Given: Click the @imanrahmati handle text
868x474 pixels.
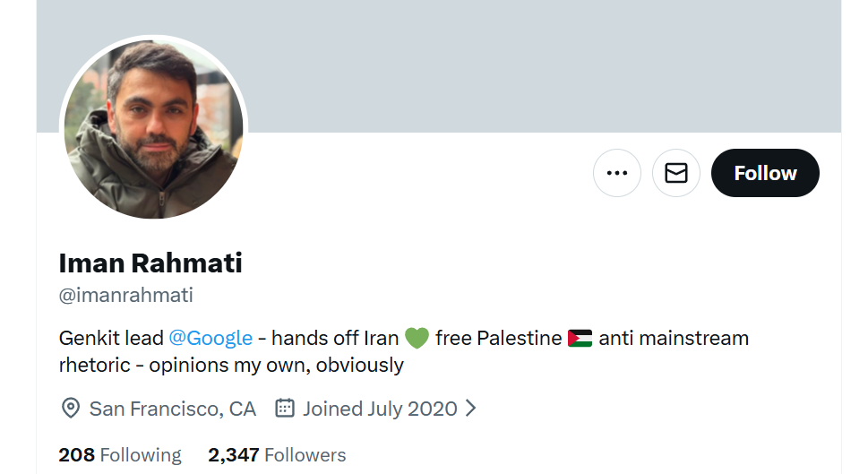Looking at the screenshot, I should click(x=126, y=296).
